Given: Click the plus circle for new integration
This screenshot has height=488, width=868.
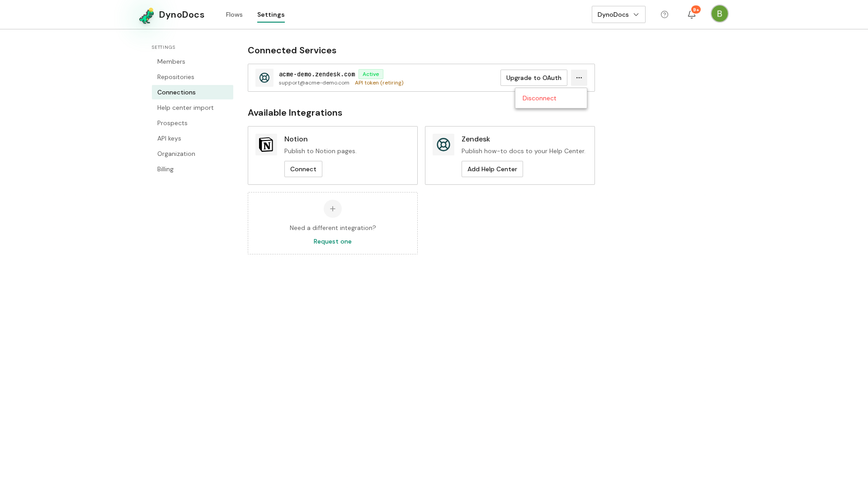Looking at the screenshot, I should coord(333,209).
